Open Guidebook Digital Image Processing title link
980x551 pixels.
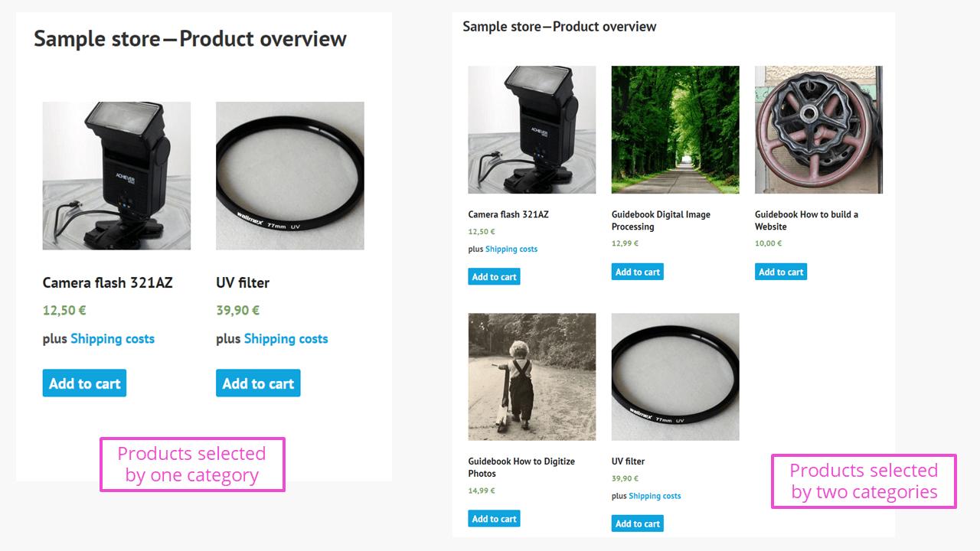[661, 220]
